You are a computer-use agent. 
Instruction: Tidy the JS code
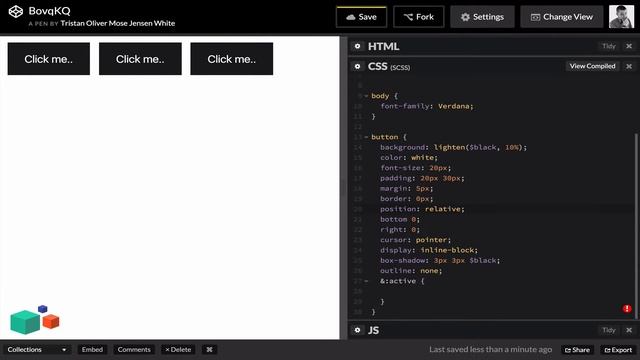click(609, 330)
